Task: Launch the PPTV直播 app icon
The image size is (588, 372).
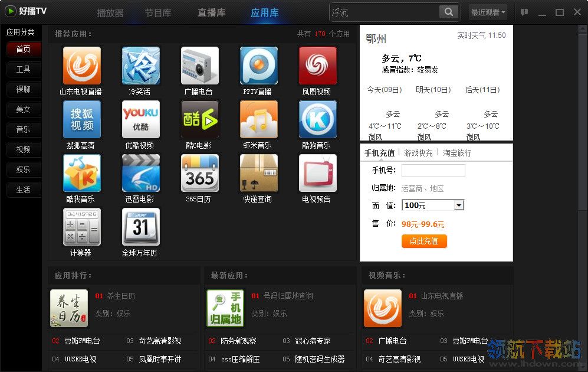Action: click(x=259, y=66)
